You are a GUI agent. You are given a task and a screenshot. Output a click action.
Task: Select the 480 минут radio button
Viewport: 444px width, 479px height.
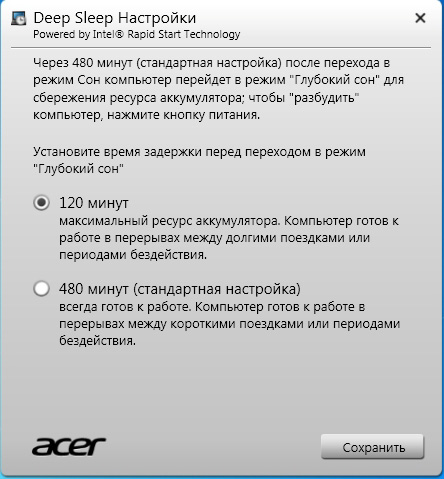41,289
